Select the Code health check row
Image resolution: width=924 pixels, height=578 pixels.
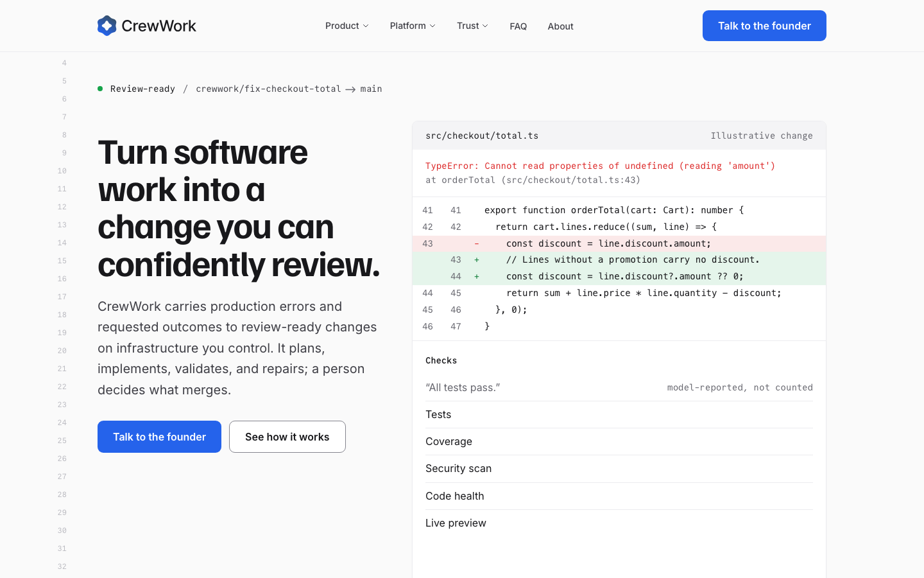pos(619,496)
